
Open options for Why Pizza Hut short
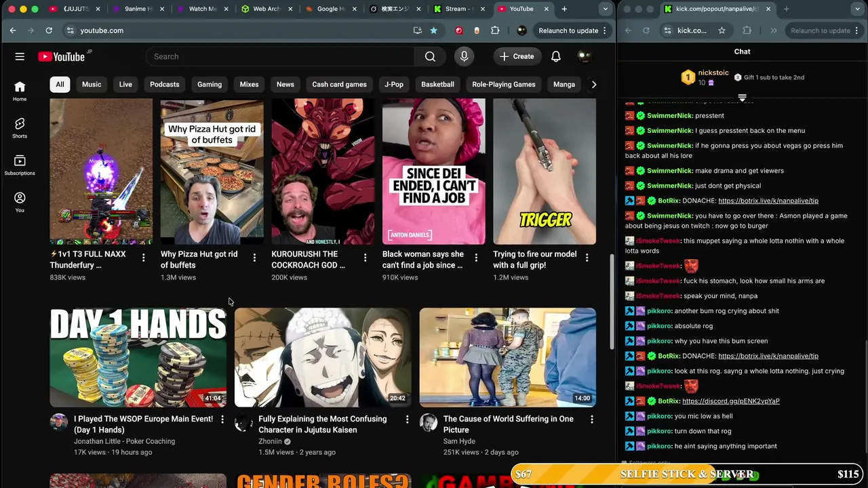tap(254, 258)
